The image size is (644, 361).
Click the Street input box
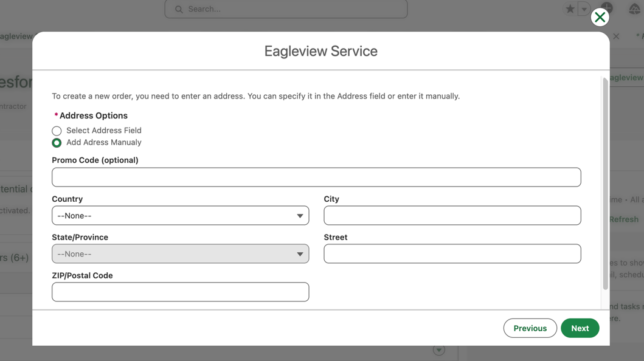pyautogui.click(x=452, y=254)
